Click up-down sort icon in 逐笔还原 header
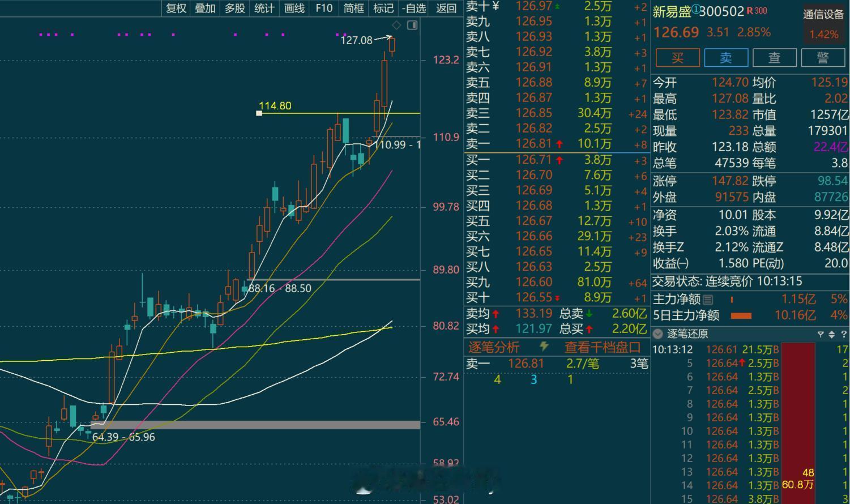 (x=831, y=335)
